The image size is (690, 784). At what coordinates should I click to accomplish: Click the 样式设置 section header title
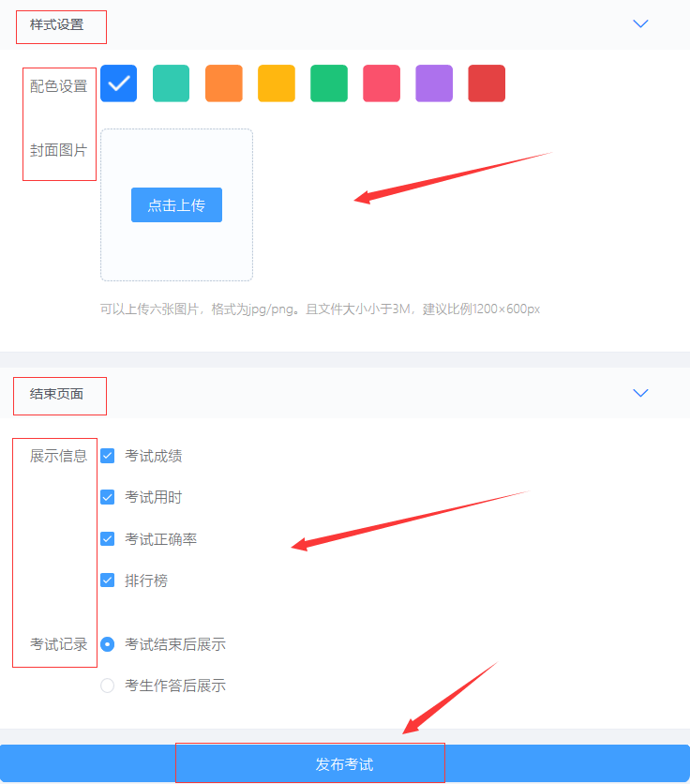[57, 25]
